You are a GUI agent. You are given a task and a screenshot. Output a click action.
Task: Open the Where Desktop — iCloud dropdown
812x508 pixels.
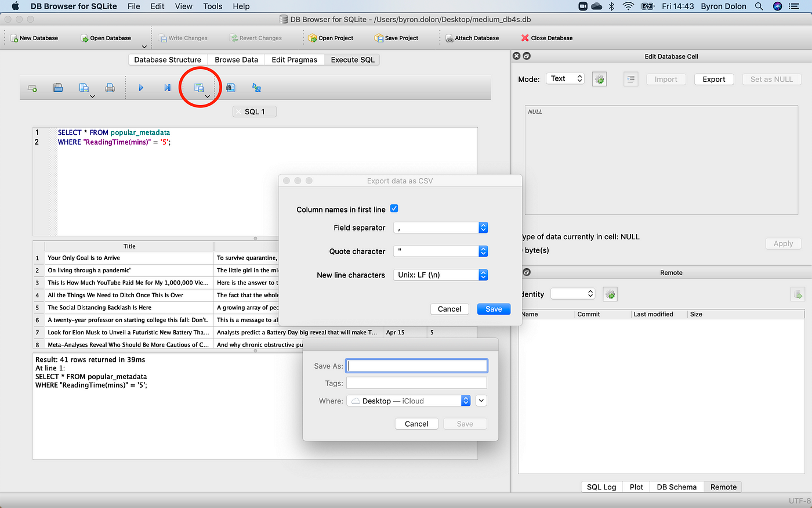coord(408,401)
